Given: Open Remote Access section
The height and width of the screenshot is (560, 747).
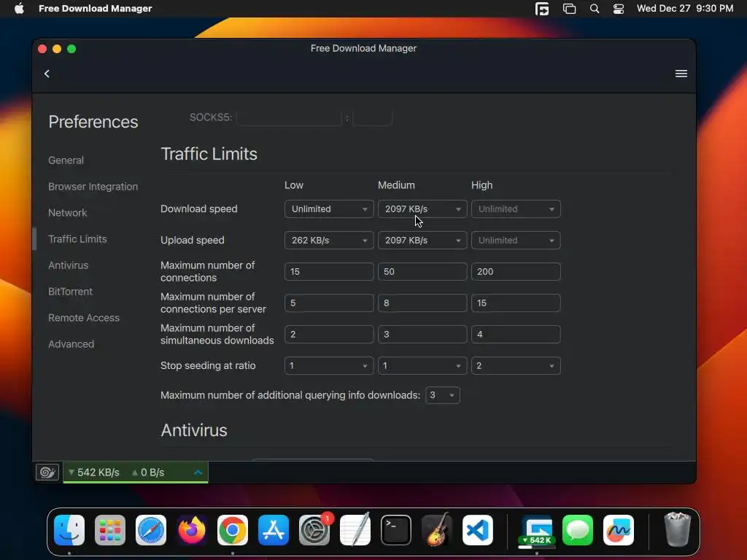Looking at the screenshot, I should (x=83, y=318).
